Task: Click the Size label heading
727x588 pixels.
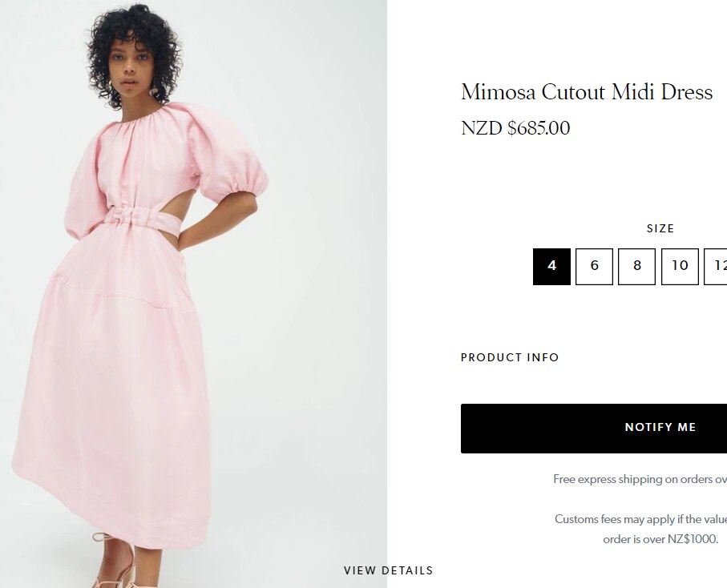Action: pos(660,228)
